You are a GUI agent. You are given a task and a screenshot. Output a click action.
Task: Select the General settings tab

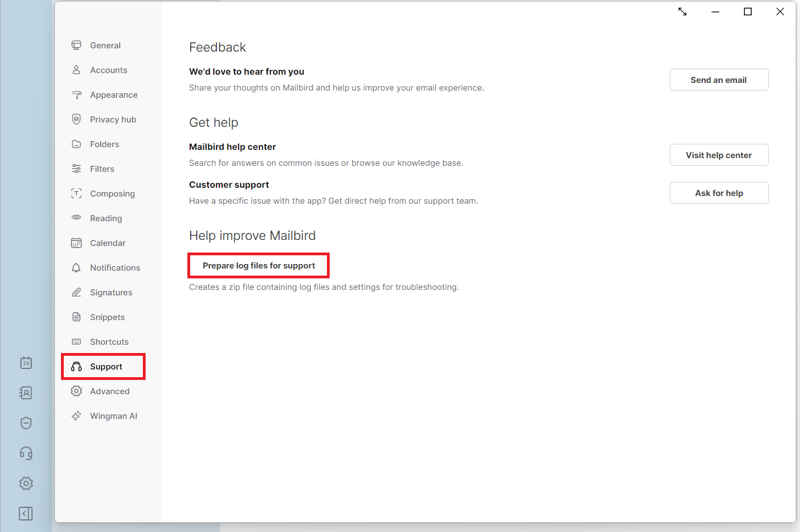[104, 46]
